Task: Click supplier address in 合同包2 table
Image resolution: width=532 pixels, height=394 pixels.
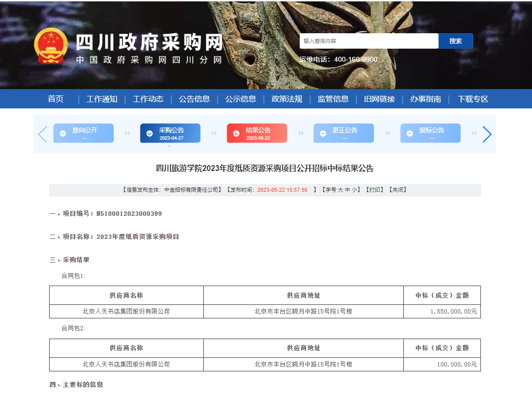Action: [x=303, y=364]
